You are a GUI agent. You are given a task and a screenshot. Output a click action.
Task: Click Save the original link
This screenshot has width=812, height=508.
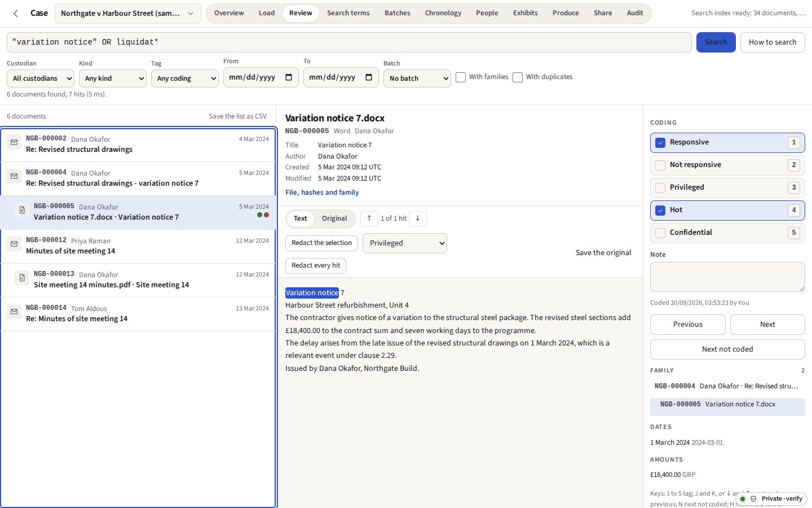point(603,253)
